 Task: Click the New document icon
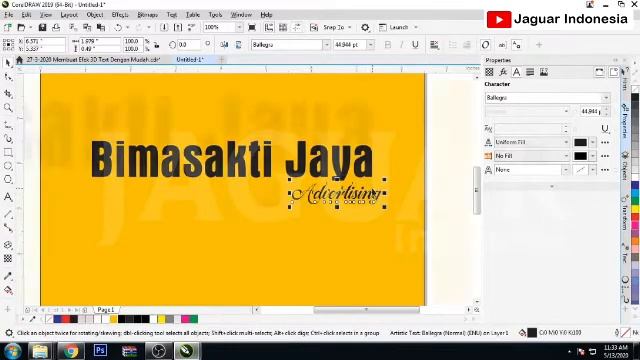coord(7,27)
